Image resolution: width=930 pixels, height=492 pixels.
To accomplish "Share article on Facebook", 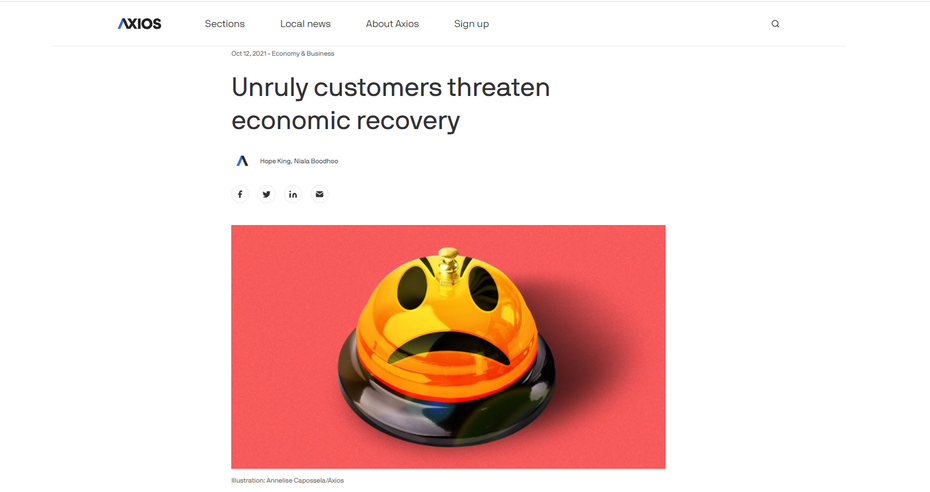I will [240, 194].
